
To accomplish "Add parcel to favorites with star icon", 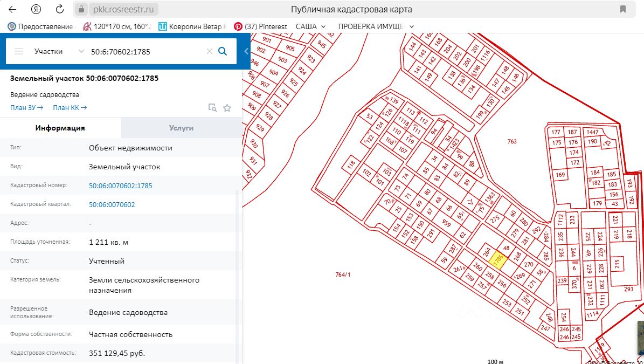I will click(x=227, y=108).
